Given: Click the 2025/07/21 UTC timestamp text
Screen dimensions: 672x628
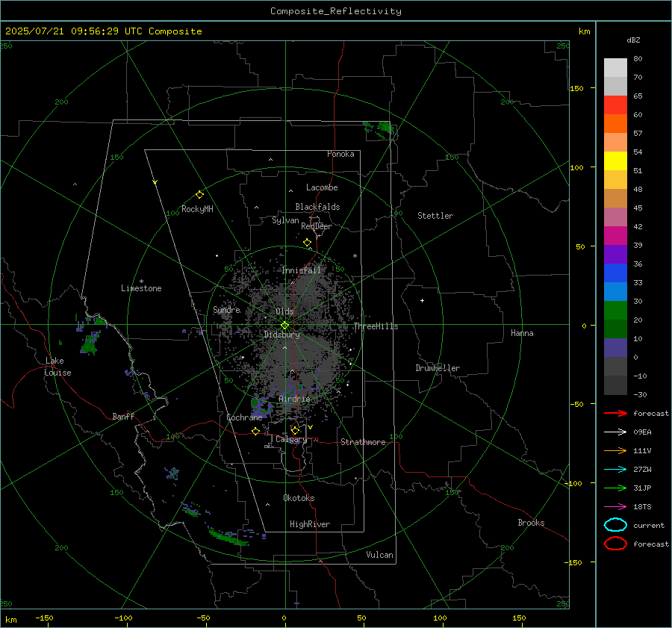Looking at the screenshot, I should click(104, 31).
